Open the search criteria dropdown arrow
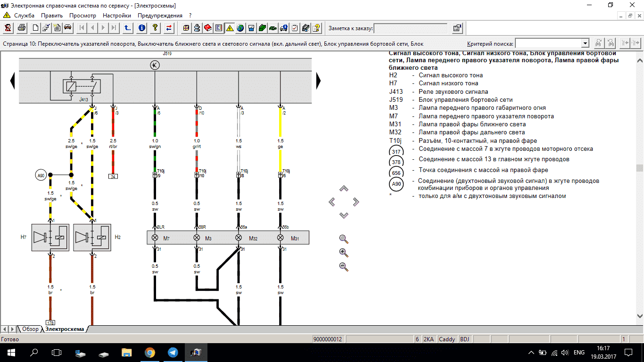Image resolution: width=644 pixels, height=362 pixels. coord(585,43)
